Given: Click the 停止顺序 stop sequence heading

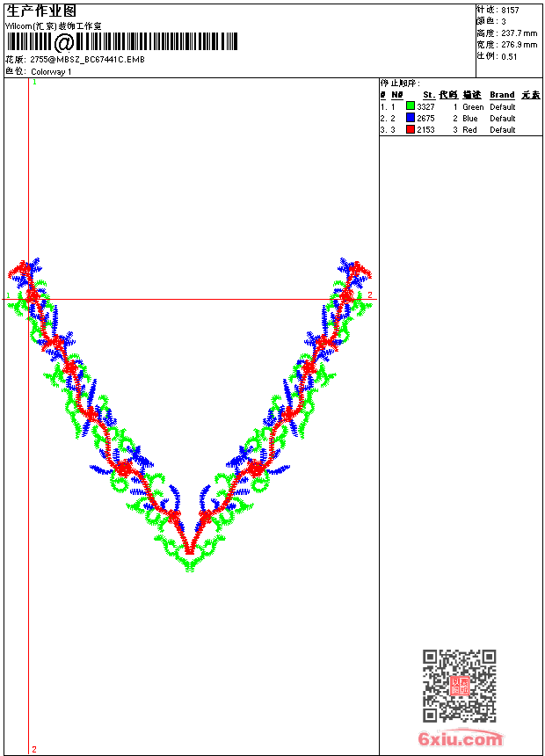Looking at the screenshot, I should pos(400,84).
